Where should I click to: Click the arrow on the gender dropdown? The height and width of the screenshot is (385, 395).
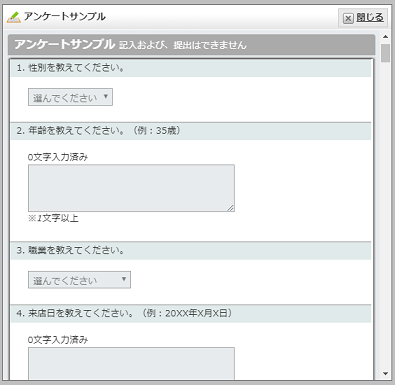[106, 96]
